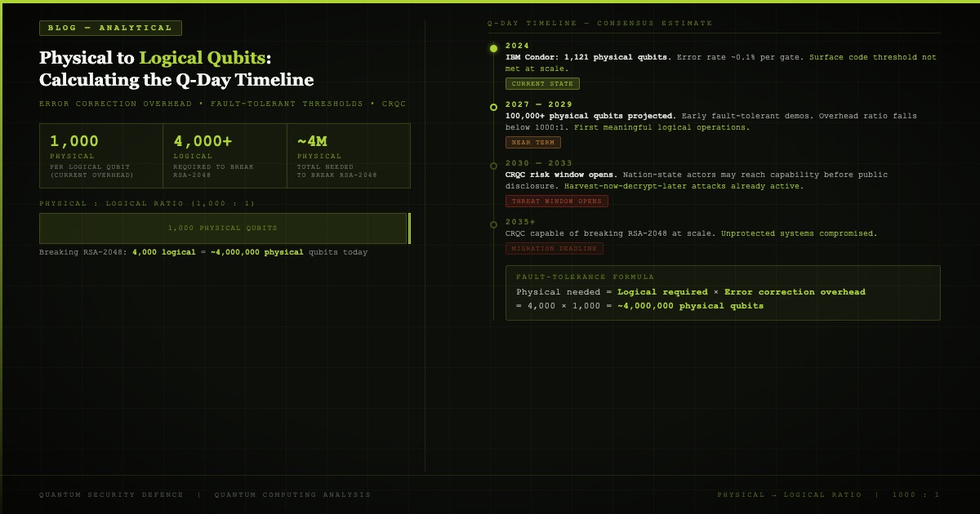The width and height of the screenshot is (980, 514).
Task: Click the '2035+' year label
Action: [521, 222]
